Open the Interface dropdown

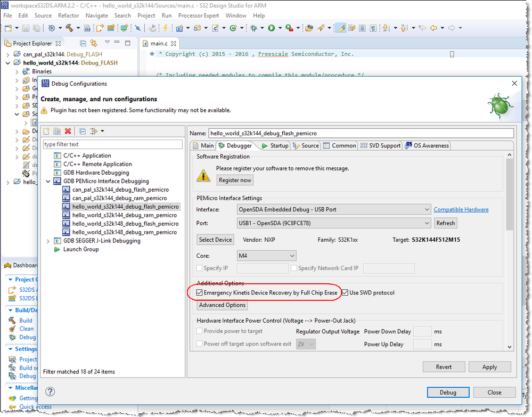(428, 209)
